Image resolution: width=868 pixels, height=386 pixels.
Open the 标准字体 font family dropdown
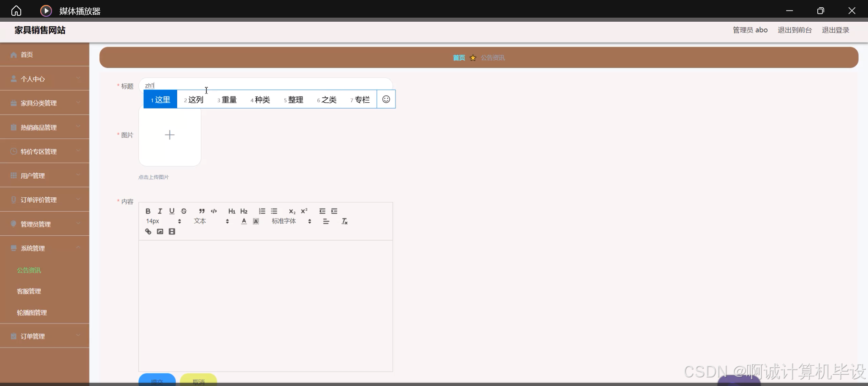click(292, 221)
